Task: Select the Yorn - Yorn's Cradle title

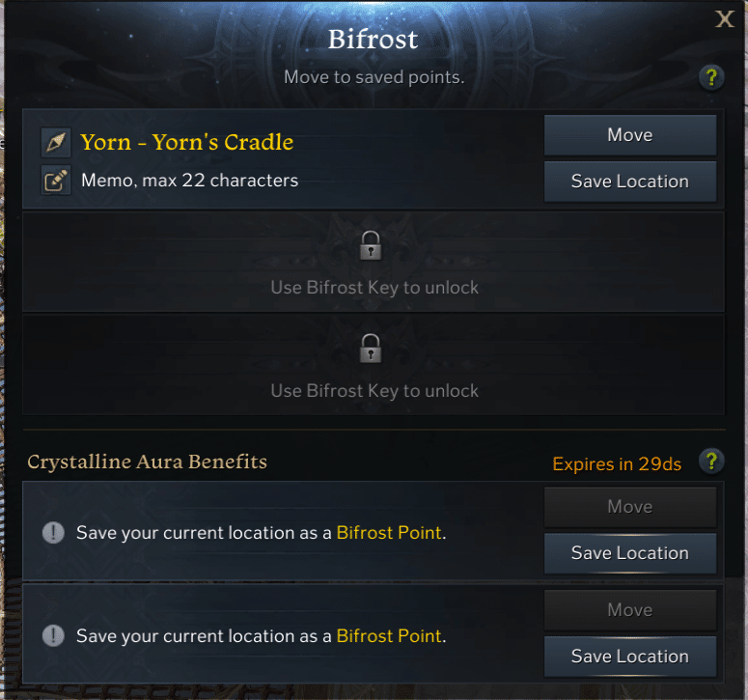Action: [187, 142]
